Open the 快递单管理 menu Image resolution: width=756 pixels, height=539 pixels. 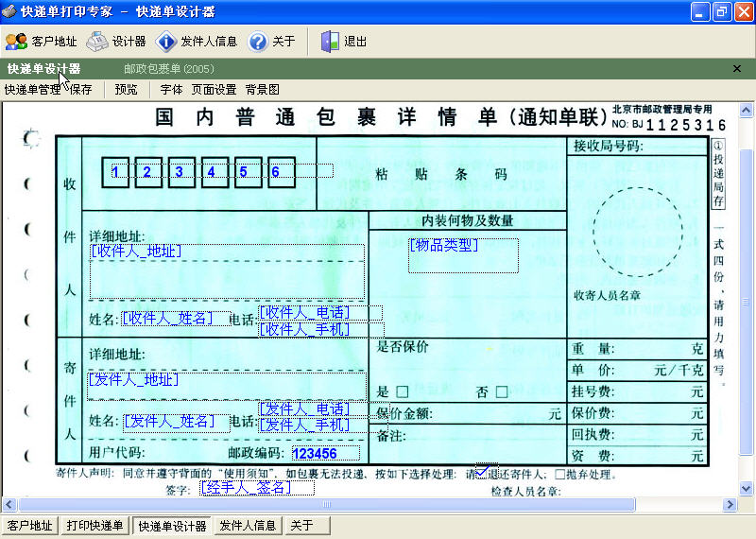click(32, 90)
